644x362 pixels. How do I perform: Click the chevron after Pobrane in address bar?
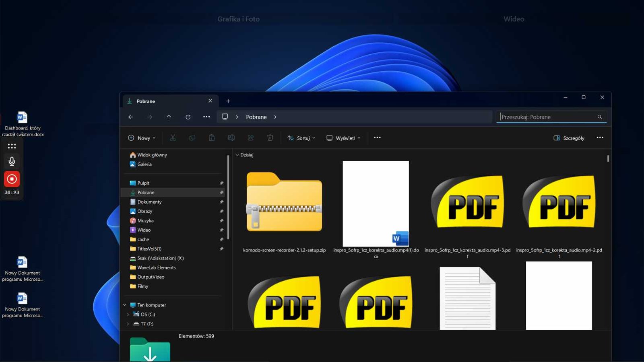click(x=275, y=117)
